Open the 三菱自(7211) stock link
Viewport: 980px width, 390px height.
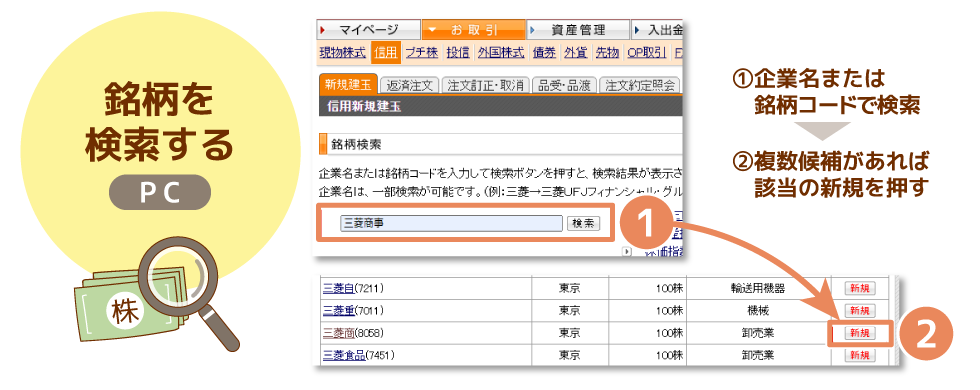point(353,288)
